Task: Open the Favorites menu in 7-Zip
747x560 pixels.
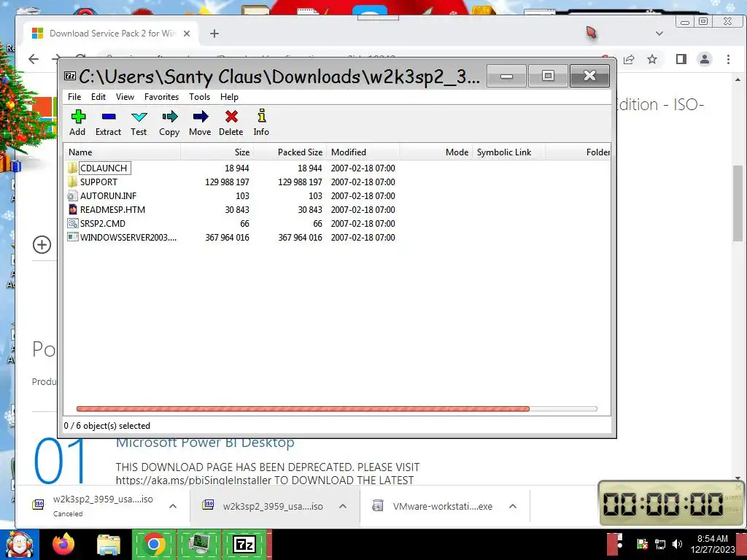Action: point(161,97)
